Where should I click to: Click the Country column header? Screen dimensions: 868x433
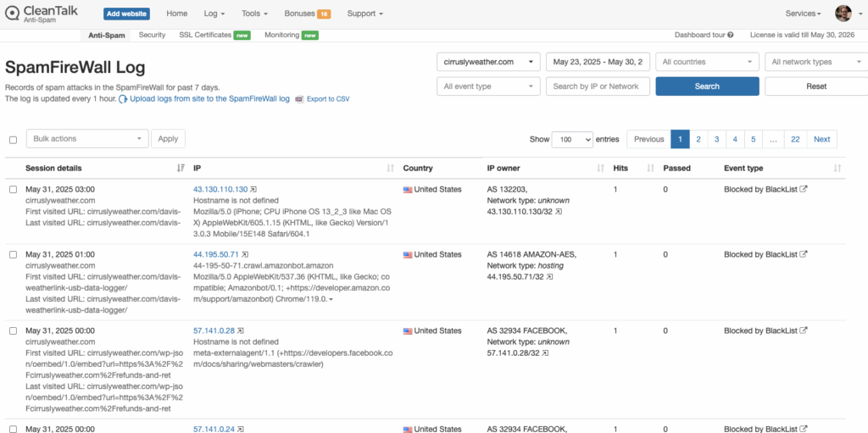click(x=418, y=169)
